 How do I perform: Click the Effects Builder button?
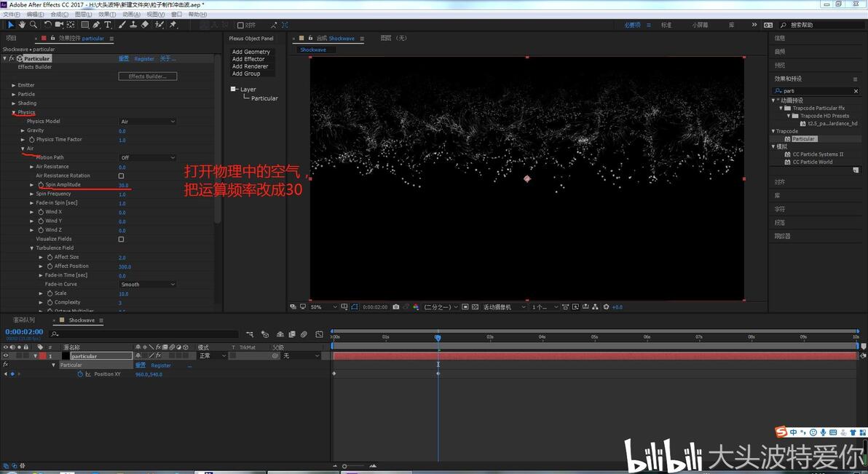click(148, 76)
